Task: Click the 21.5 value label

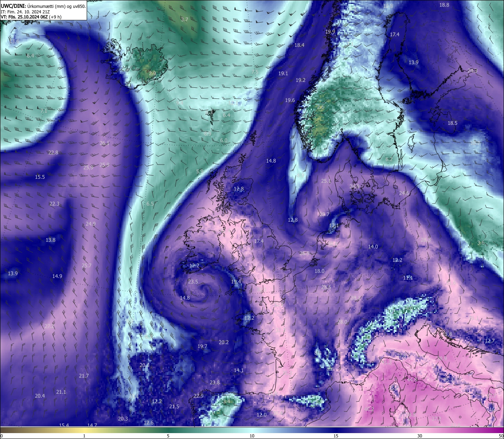Action: [x=174, y=406]
